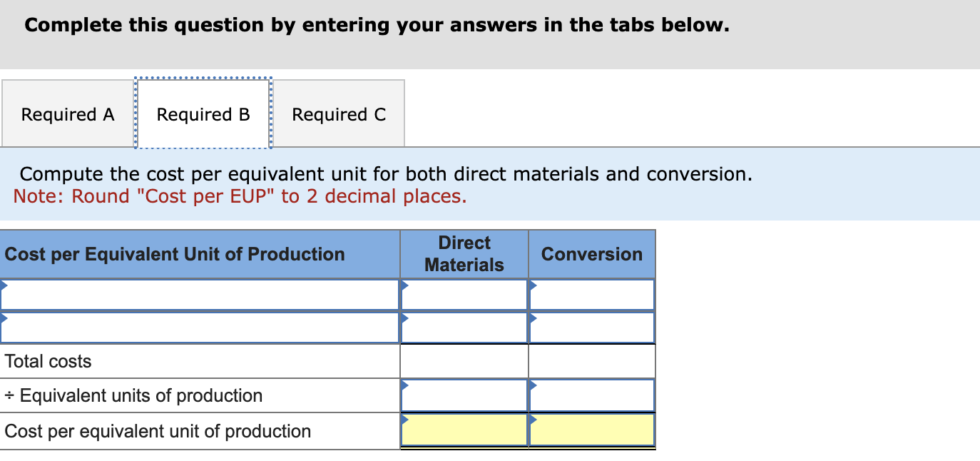The height and width of the screenshot is (461, 980).
Task: Select Total costs Conversion cell
Action: 592,361
